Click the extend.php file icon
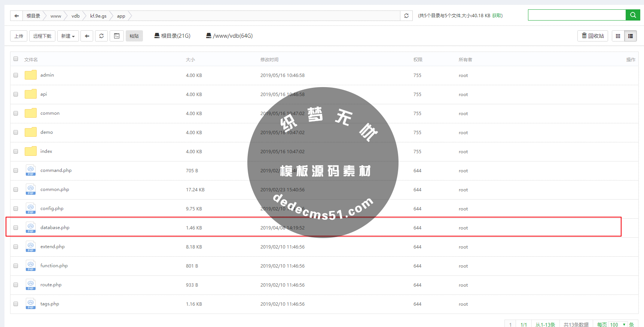Screen dimensions: 644x327 (x=31, y=247)
